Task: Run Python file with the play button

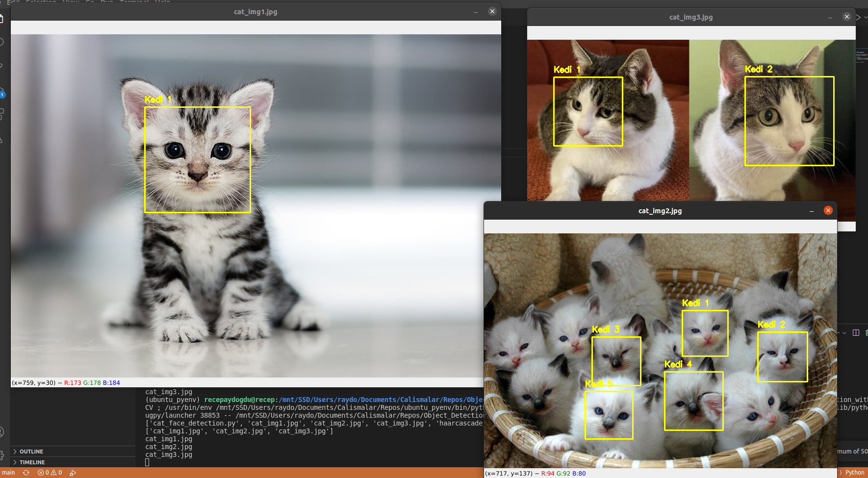Action: tap(859, 17)
